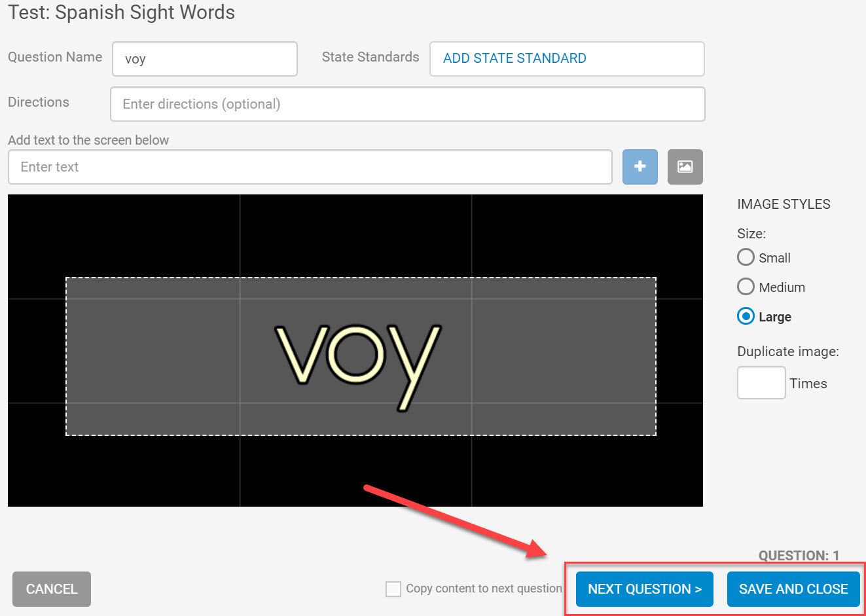The width and height of the screenshot is (866, 616).
Task: Click the Directions input field
Action: (x=408, y=104)
